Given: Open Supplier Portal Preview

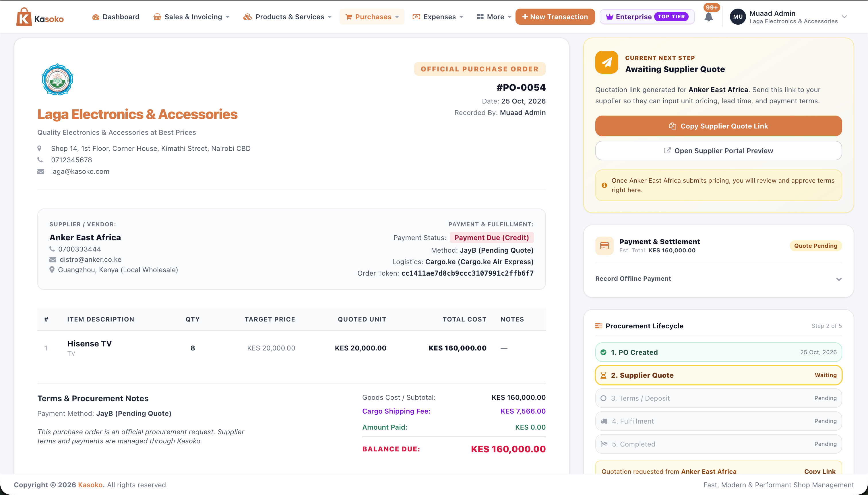Looking at the screenshot, I should point(719,151).
